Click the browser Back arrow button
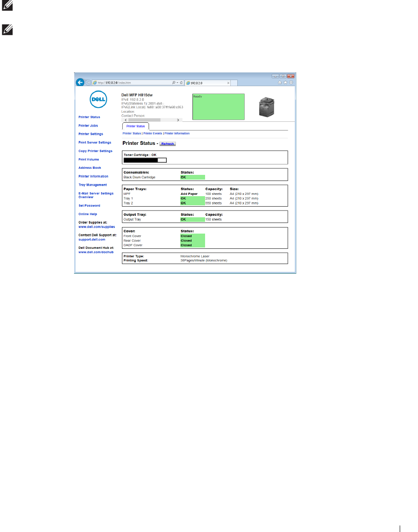The height and width of the screenshot is (532, 418). 80,82
